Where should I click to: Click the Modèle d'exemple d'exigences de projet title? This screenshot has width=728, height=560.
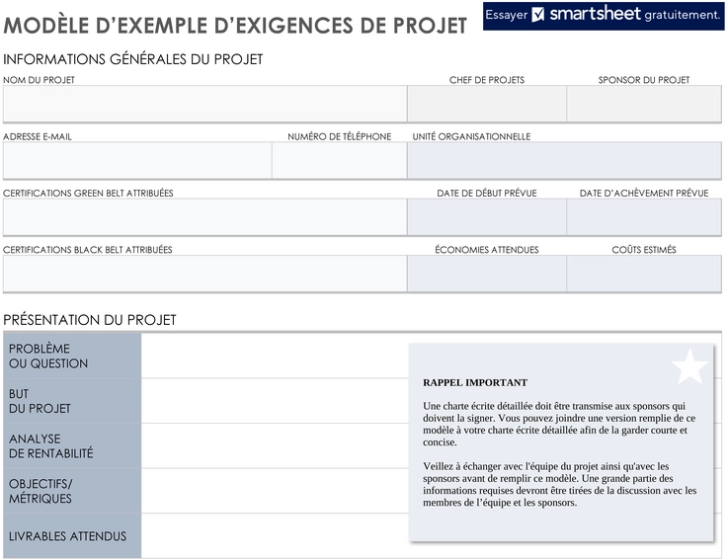tap(235, 26)
